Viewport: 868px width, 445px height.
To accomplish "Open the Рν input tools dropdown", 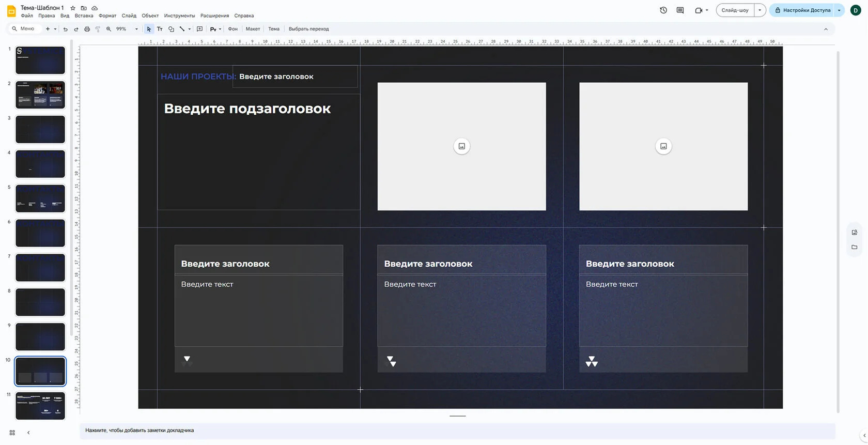I will [x=215, y=29].
